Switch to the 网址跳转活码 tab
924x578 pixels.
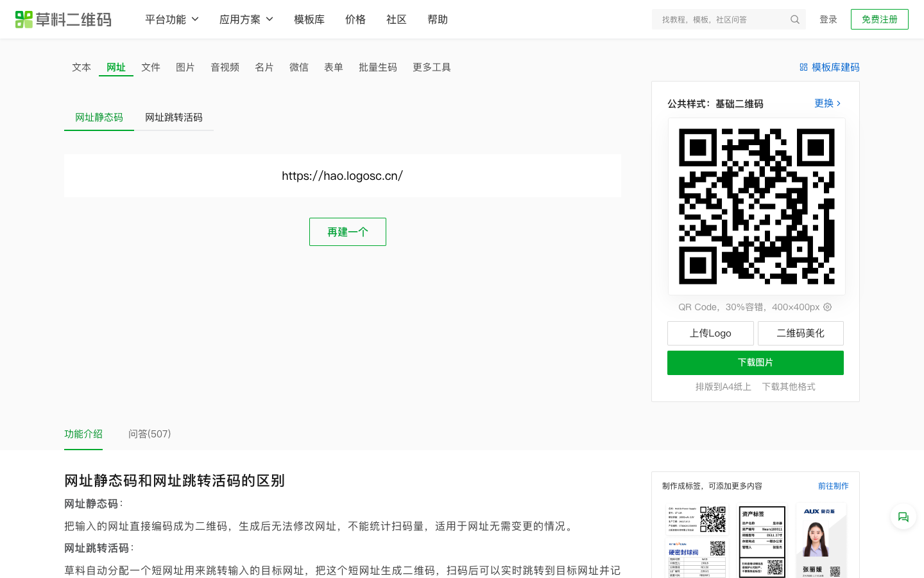pyautogui.click(x=174, y=118)
